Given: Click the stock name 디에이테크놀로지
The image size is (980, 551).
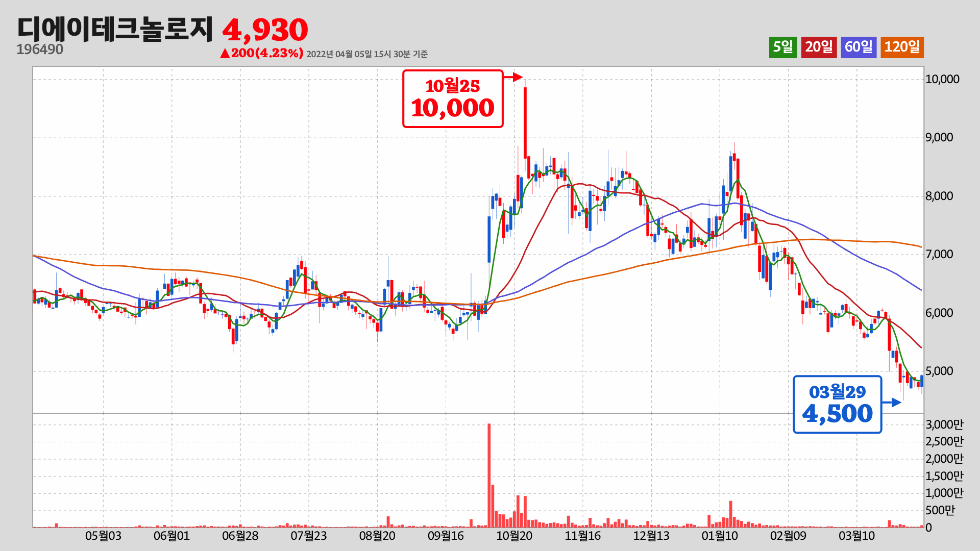Looking at the screenshot, I should [114, 29].
